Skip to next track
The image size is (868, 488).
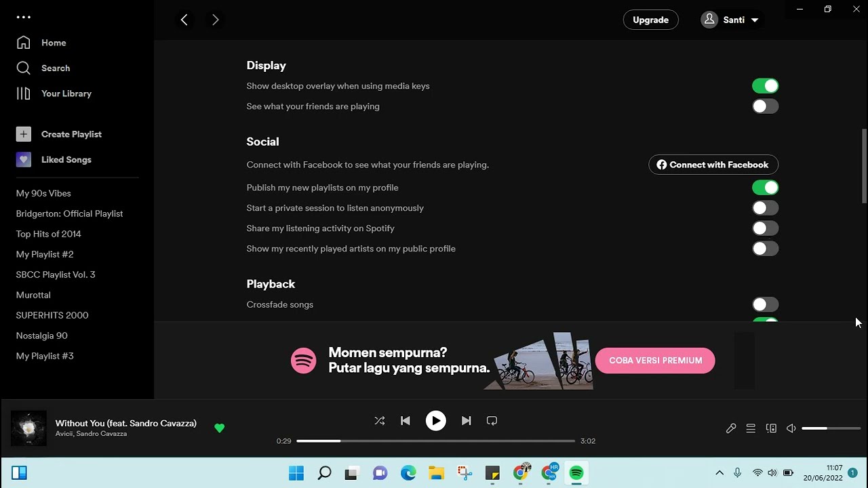click(x=466, y=421)
